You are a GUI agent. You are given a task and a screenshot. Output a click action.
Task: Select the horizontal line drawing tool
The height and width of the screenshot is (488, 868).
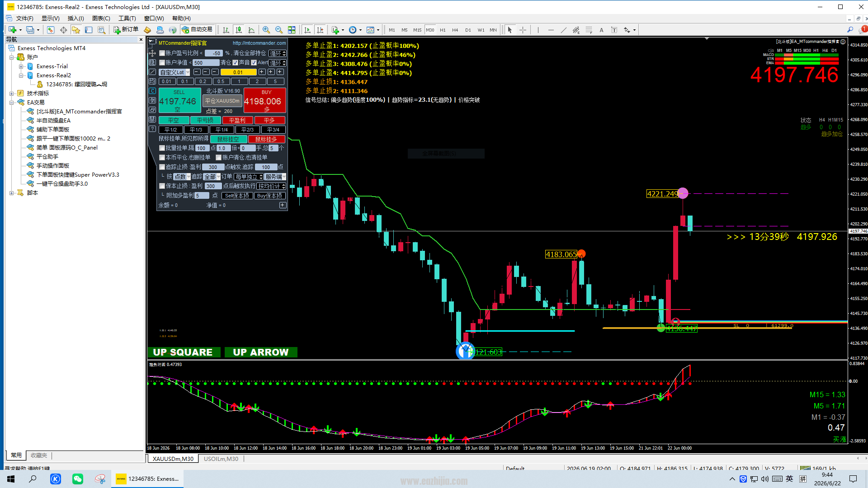pos(551,30)
